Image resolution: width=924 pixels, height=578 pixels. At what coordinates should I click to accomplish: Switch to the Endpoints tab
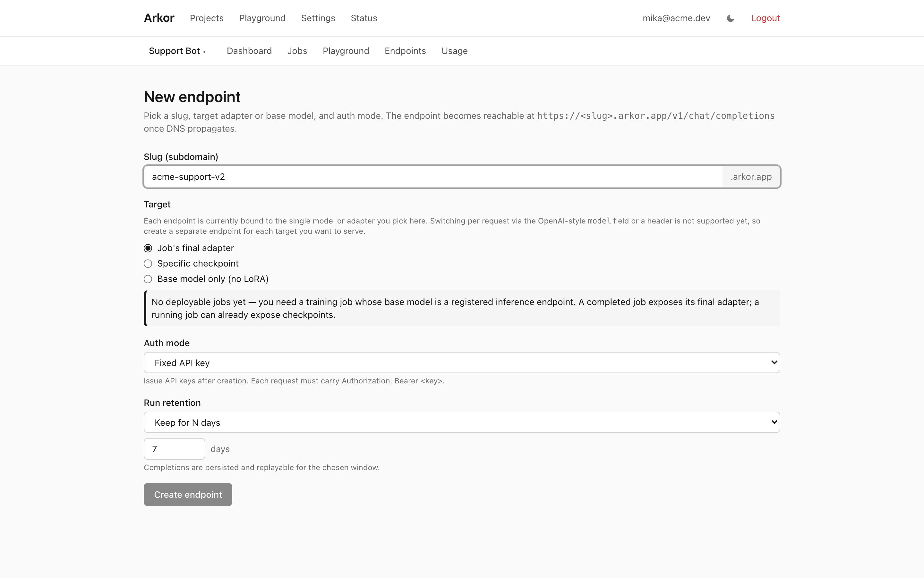[x=405, y=51]
